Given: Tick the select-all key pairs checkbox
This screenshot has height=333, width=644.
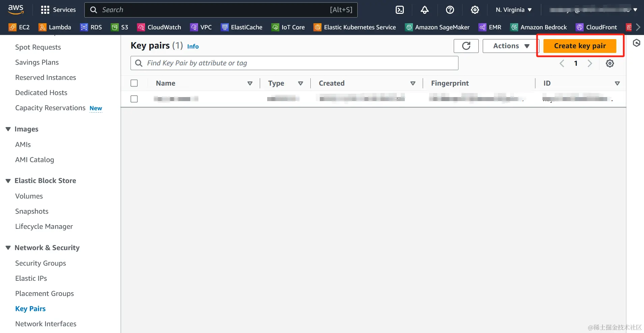Looking at the screenshot, I should [134, 83].
